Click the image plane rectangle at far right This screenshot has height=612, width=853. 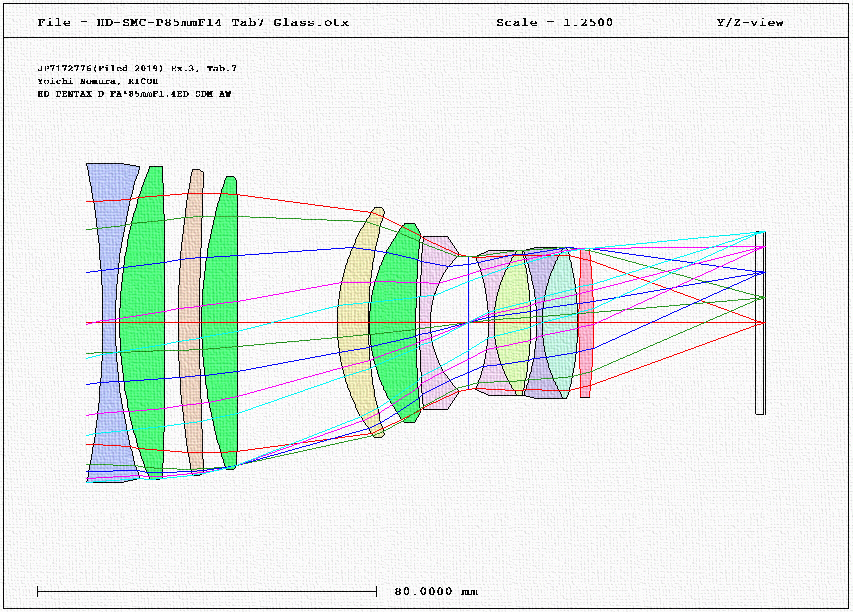click(761, 323)
